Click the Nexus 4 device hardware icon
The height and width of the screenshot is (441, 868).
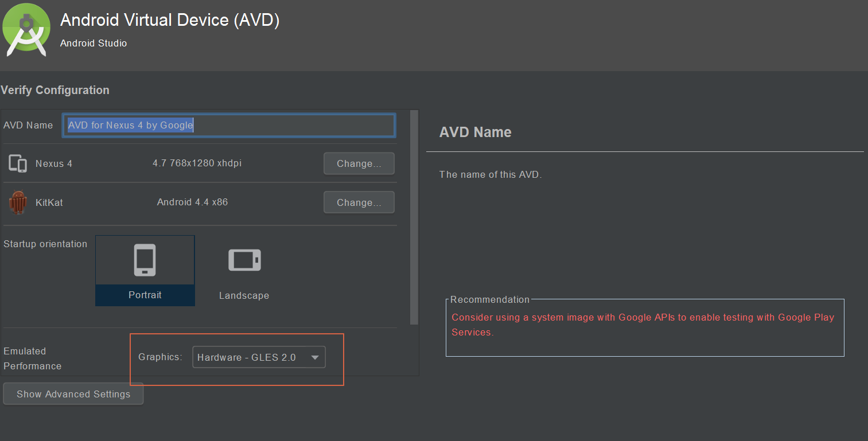click(x=18, y=163)
